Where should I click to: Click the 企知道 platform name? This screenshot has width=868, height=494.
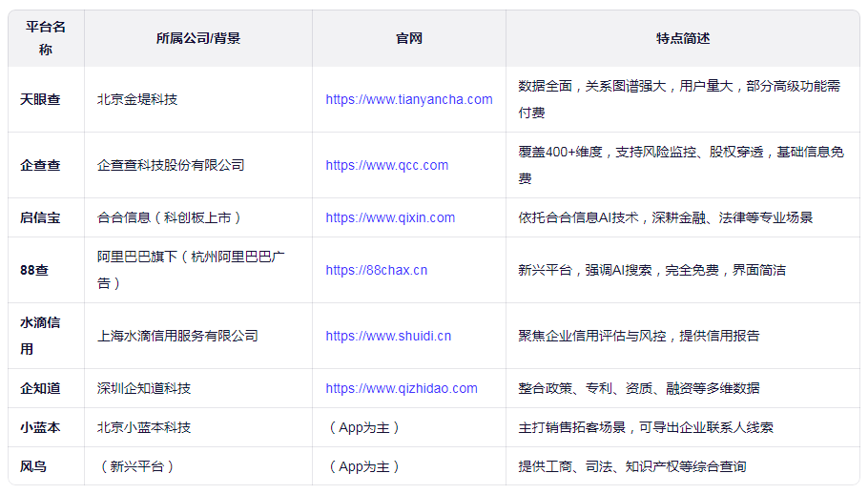(40, 388)
